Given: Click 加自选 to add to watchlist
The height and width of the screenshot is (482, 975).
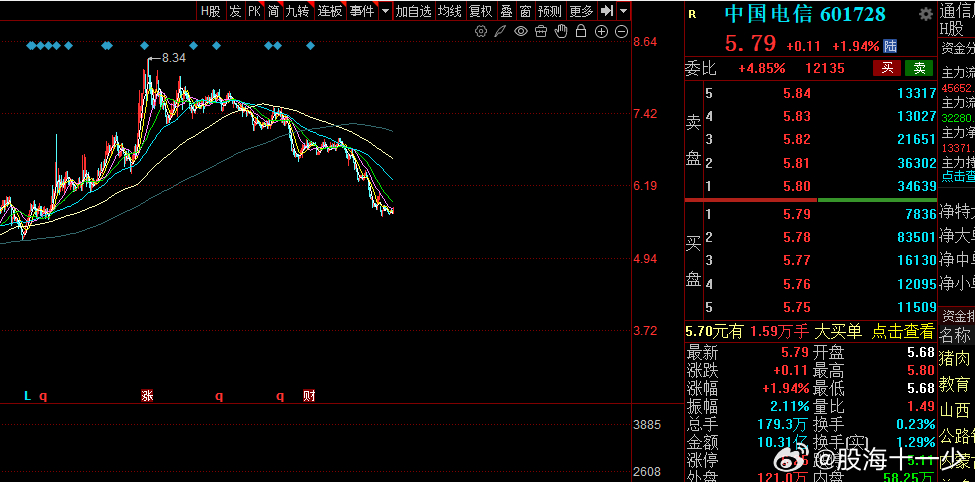Looking at the screenshot, I should click(414, 11).
